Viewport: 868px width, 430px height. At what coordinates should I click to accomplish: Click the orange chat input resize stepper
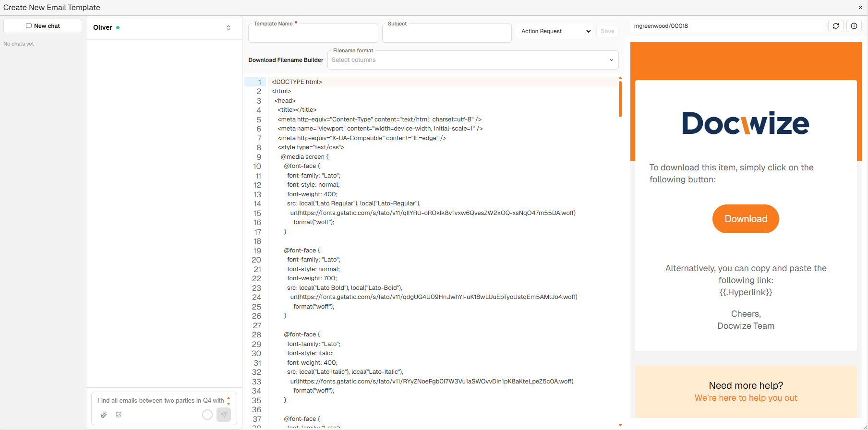point(229,401)
